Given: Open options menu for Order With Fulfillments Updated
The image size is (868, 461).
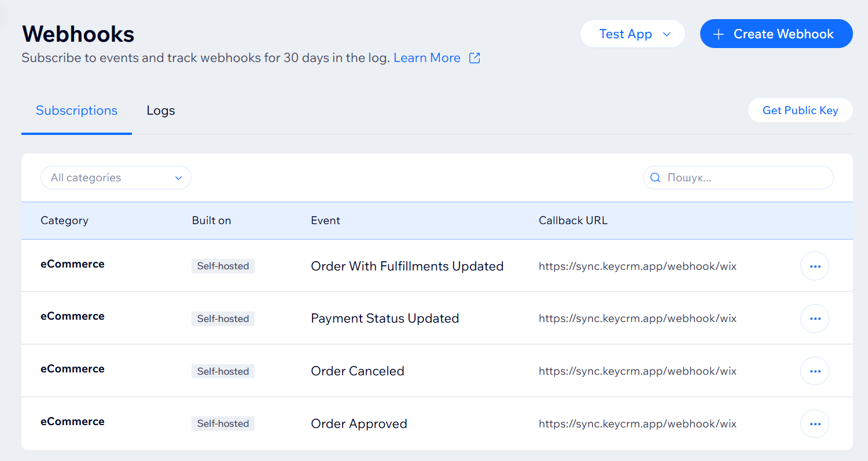Looking at the screenshot, I should 815,266.
